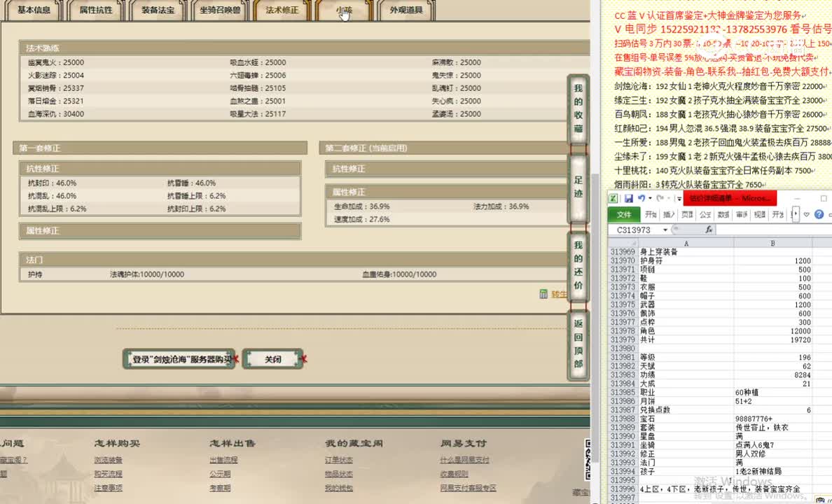Open the Quick Access Toolbar customize dropdown
832x504 pixels.
tap(679, 198)
